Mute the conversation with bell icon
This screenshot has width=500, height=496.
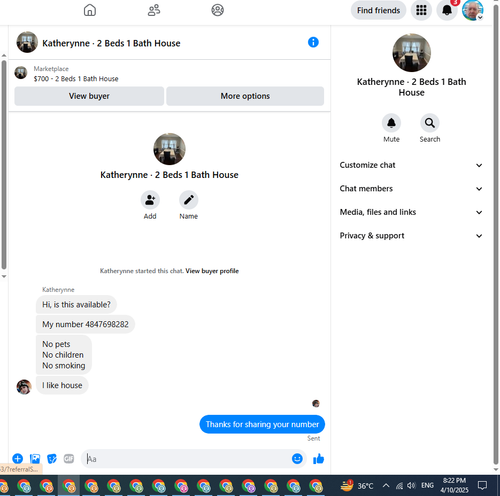391,123
